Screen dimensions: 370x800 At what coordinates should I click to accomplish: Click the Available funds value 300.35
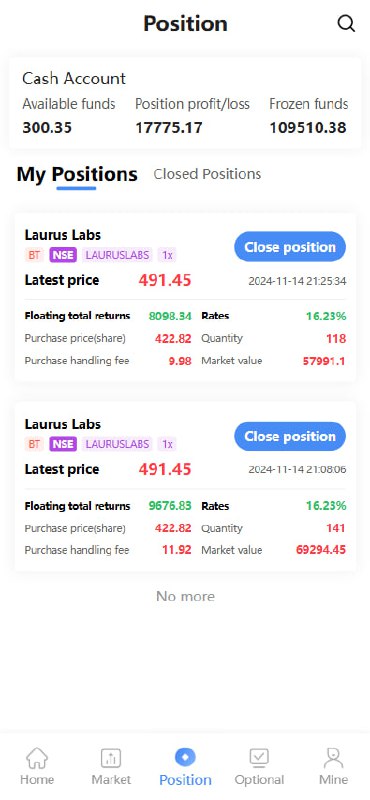pos(47,127)
